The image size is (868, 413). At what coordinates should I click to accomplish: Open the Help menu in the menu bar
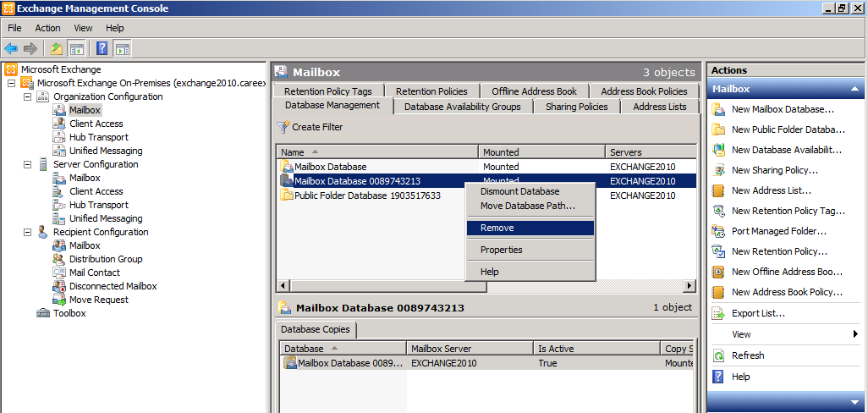(x=115, y=28)
